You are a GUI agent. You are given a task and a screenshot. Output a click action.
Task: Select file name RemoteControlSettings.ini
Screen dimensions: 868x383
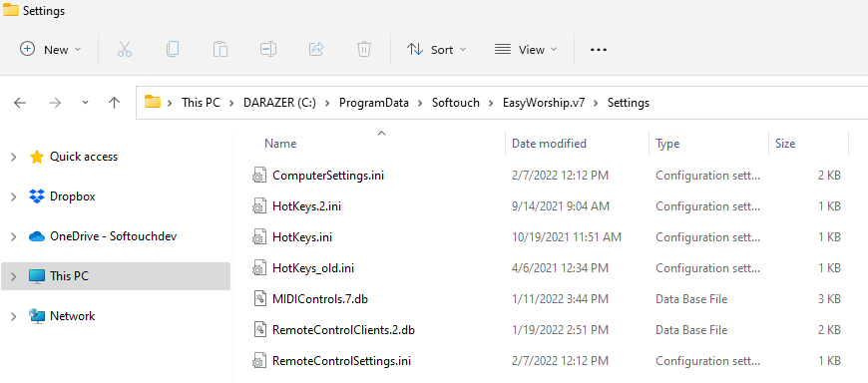(341, 361)
